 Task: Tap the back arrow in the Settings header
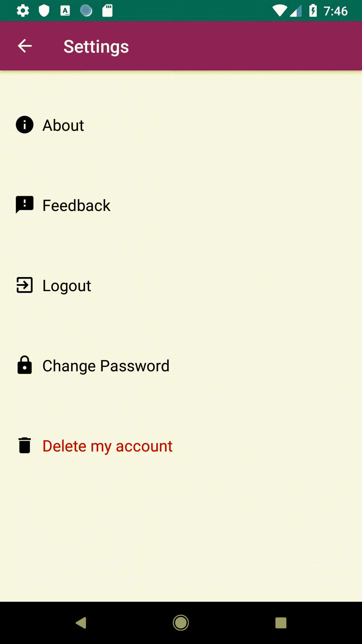24,46
